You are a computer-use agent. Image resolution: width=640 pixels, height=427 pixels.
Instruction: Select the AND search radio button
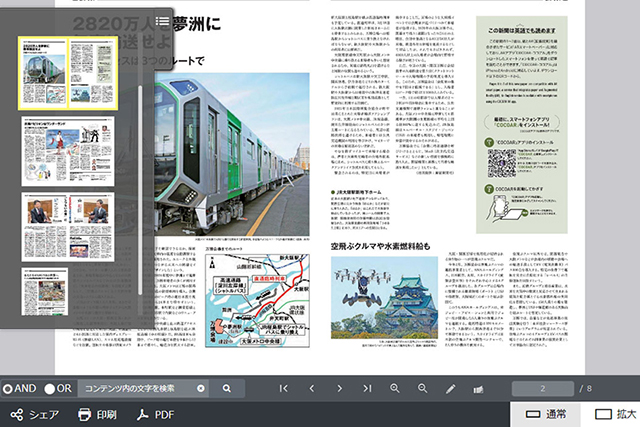tap(8, 388)
